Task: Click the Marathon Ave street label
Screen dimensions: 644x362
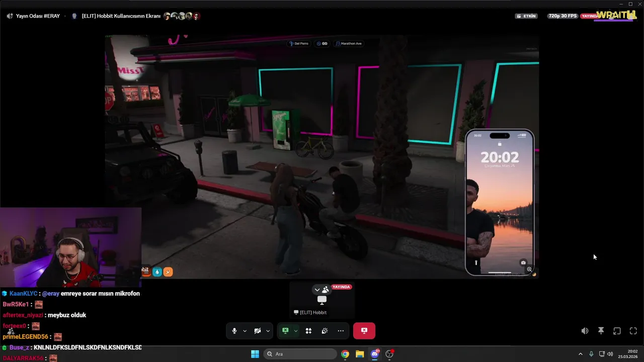Action: [x=349, y=44]
